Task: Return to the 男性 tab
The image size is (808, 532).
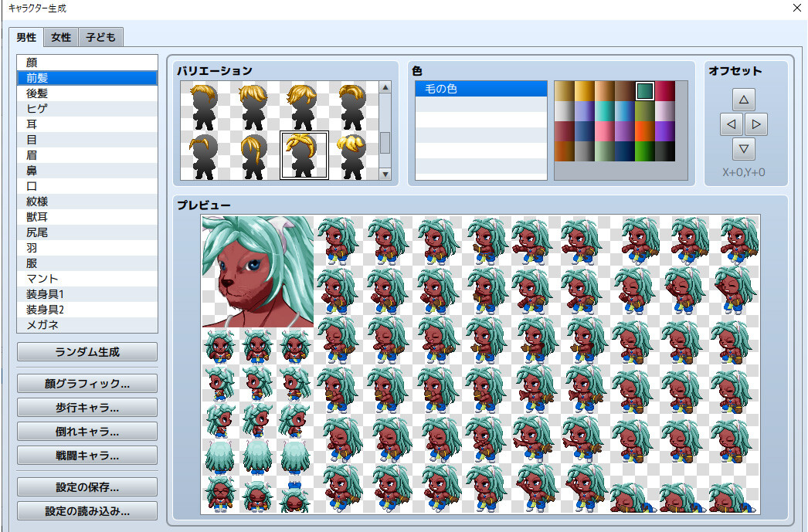Action: pos(25,37)
